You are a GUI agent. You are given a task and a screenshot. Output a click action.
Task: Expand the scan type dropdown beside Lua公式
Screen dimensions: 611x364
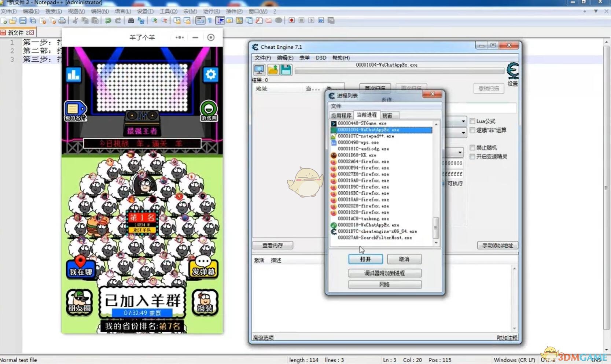click(x=463, y=121)
